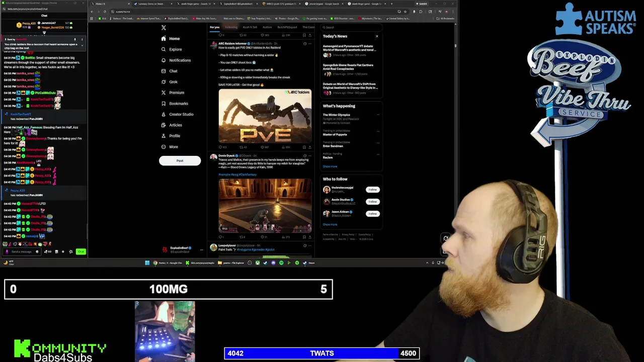Open Bookmarks in X sidebar

pyautogui.click(x=175, y=104)
